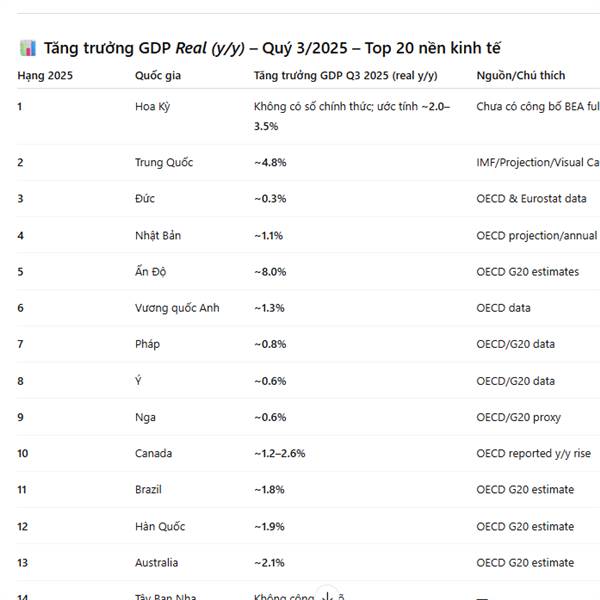Select the 'Quốc gia' column header
This screenshot has height=600, width=600.
pos(158,75)
